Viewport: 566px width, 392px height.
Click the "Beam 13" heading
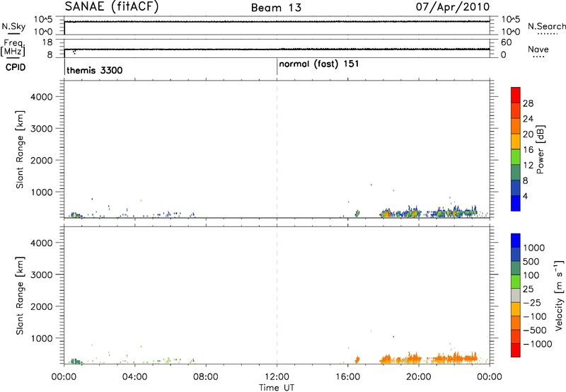[x=276, y=8]
